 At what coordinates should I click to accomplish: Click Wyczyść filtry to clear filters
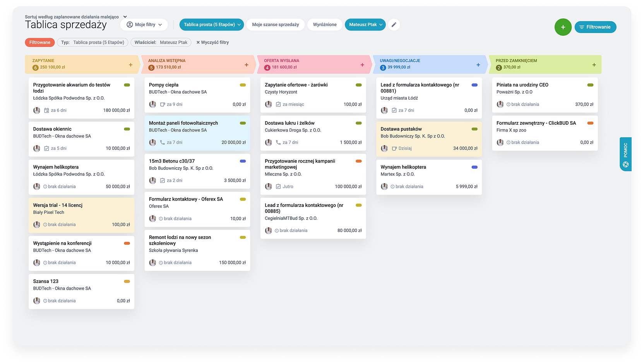coord(212,43)
